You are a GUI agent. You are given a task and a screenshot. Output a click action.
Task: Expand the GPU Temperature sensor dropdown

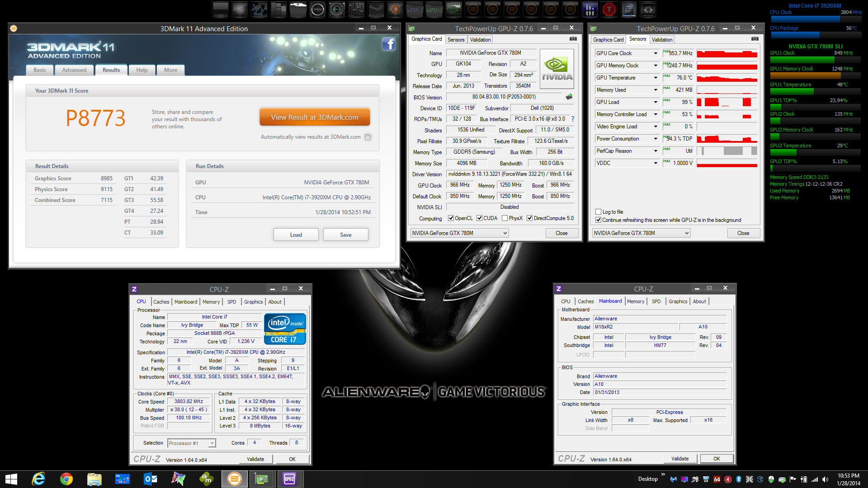656,78
